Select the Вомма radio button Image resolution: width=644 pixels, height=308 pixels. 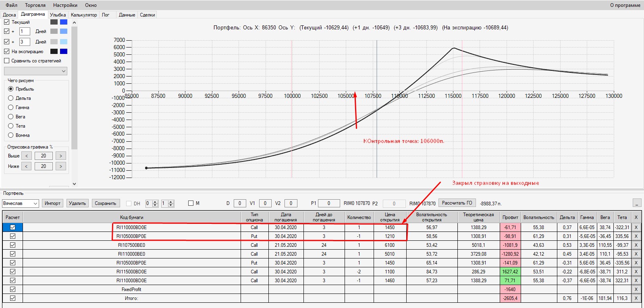11,135
